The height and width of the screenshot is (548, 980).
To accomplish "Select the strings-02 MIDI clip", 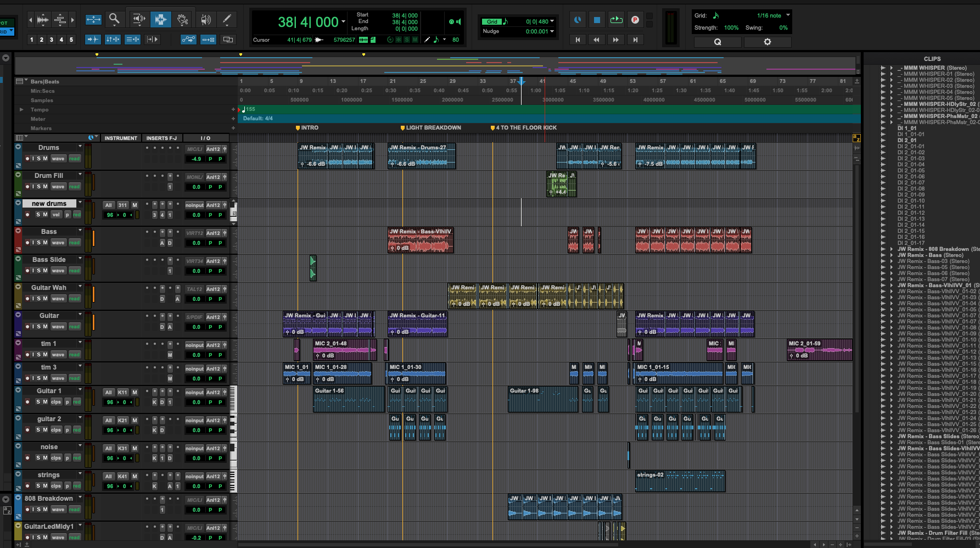I will [680, 481].
